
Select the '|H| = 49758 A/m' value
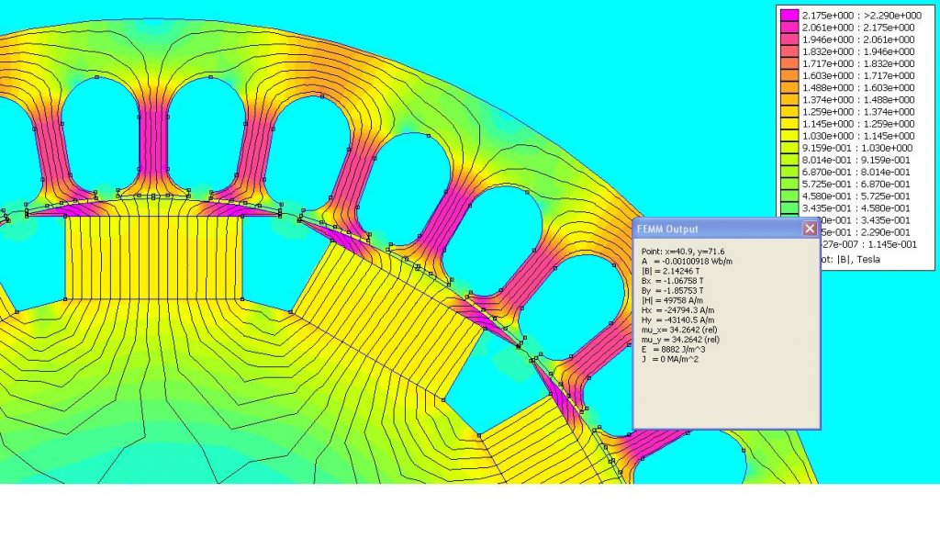(x=672, y=300)
